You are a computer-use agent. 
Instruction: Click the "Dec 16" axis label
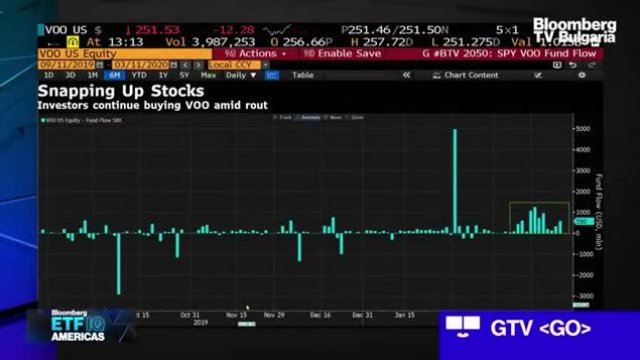[x=320, y=315]
